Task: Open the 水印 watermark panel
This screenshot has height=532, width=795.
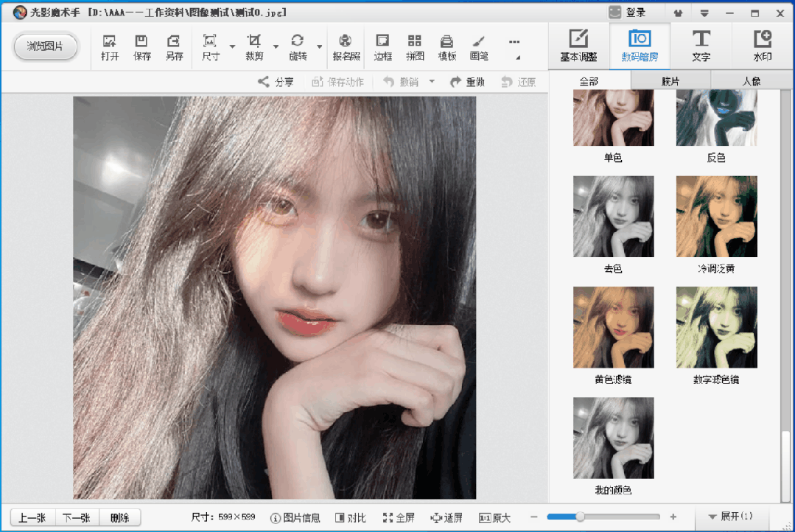Action: coord(762,46)
